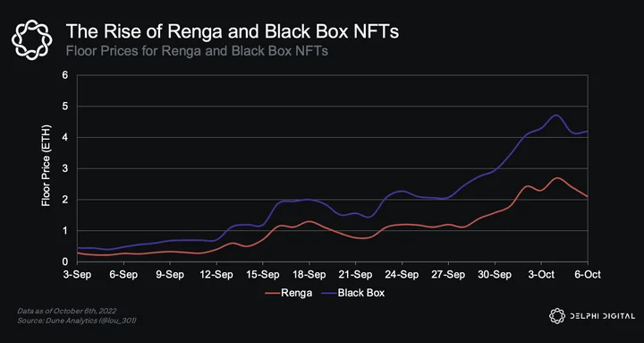Click the y-axis value '1'
This screenshot has height=343, width=644.
65,231
